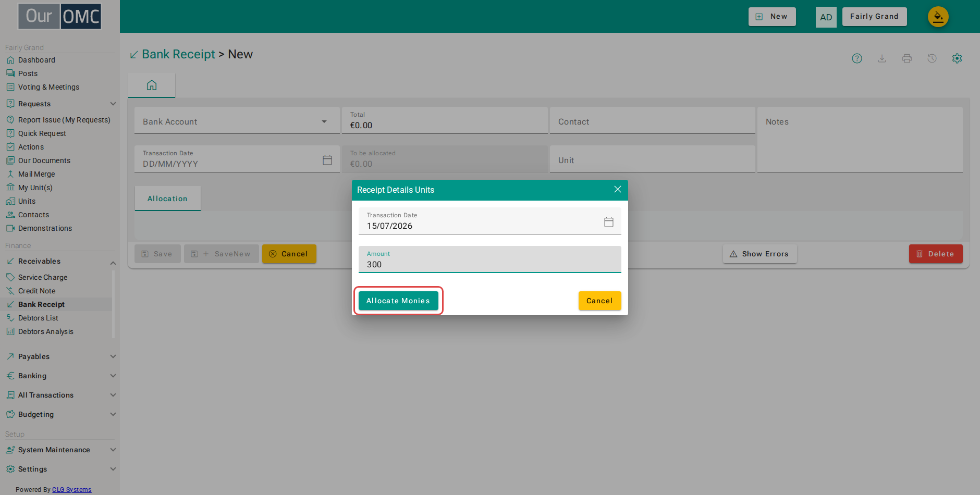Open Credit Note under Receivables
Viewport: 980px width, 495px height.
tap(36, 291)
